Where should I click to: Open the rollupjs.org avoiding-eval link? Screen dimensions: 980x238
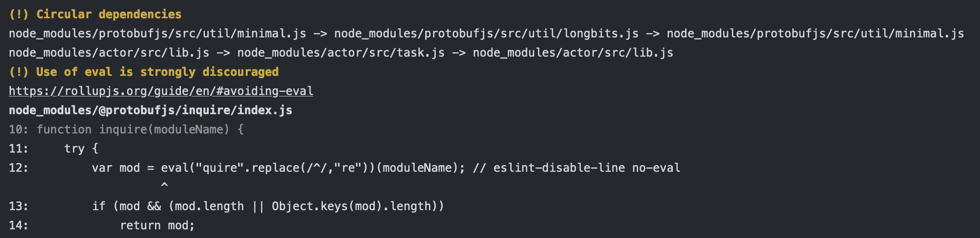click(x=161, y=91)
